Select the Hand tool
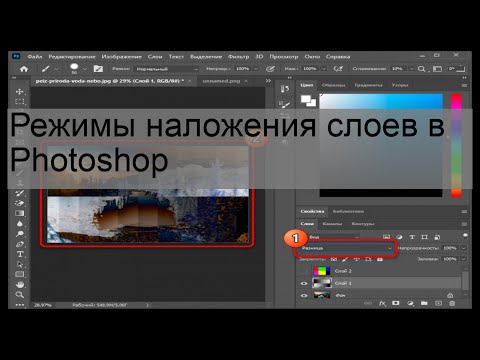Image resolution: width=480 pixels, height=360 pixels. 20,285
